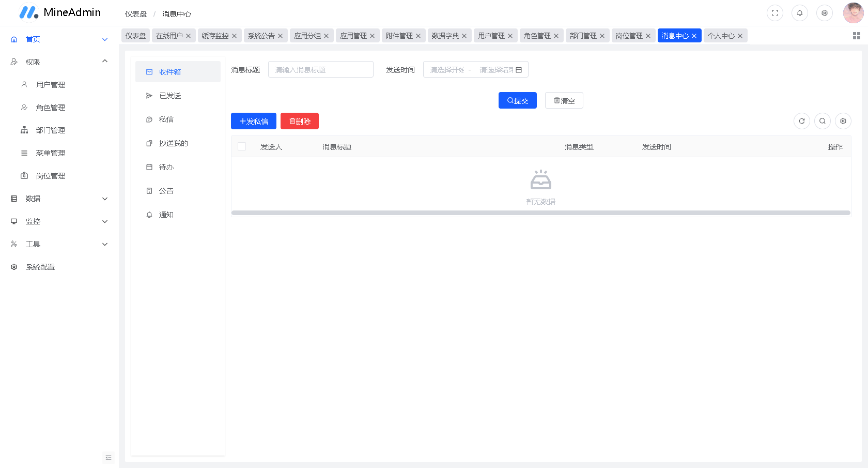Screen dimensions: 868x468
Task: Open 待办 in message menu
Action: [178, 167]
